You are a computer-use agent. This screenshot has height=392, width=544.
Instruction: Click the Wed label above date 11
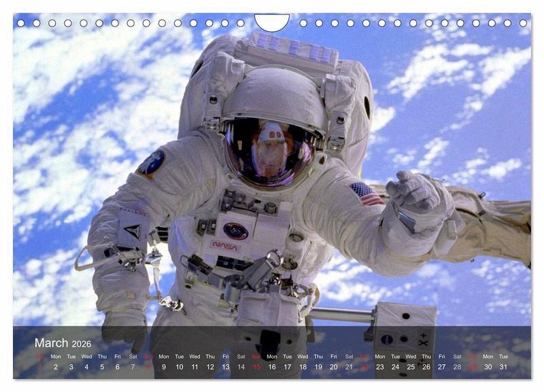194,357
